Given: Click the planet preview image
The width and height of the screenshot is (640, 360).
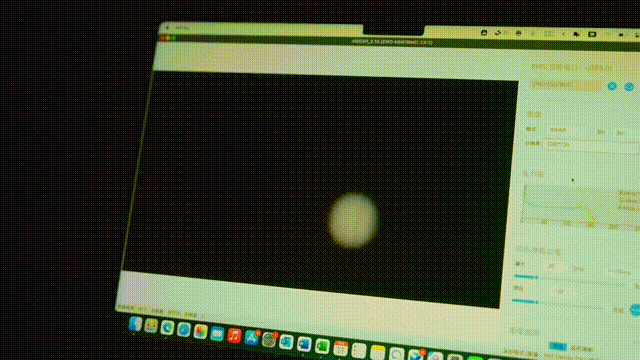Looking at the screenshot, I should (x=353, y=220).
